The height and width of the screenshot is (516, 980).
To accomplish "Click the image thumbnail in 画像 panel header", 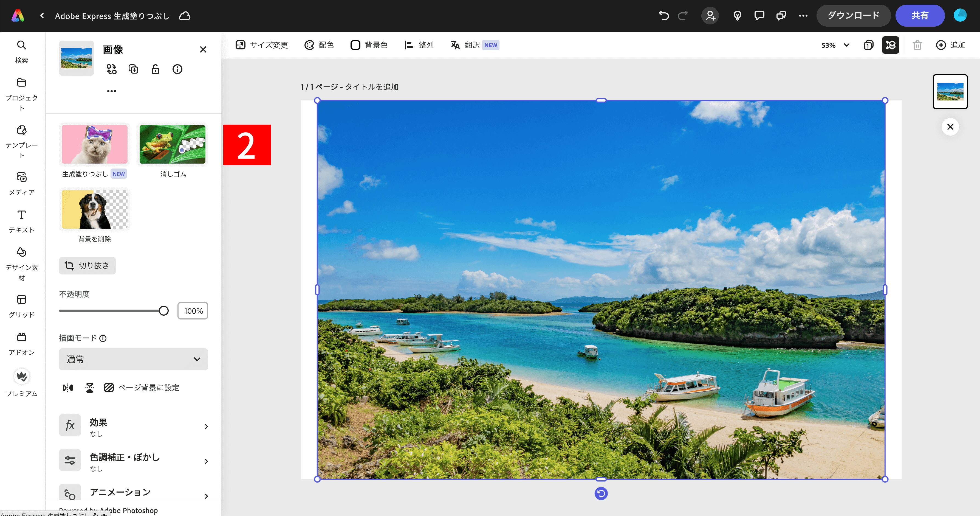I will click(x=77, y=58).
